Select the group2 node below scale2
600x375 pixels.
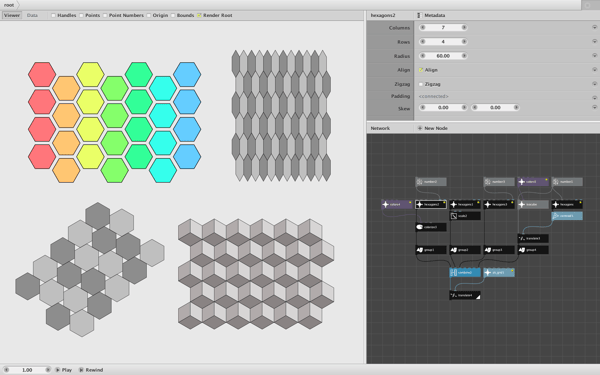(x=465, y=250)
